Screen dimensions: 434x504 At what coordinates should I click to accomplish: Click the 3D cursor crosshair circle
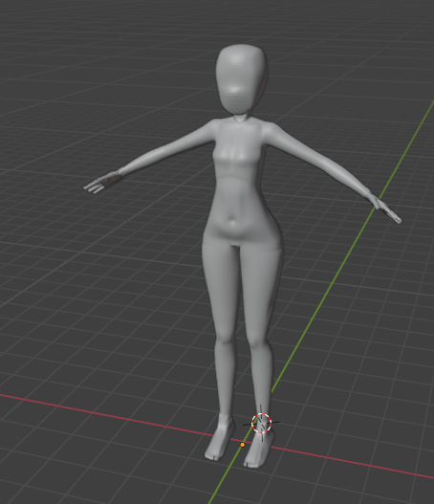(x=261, y=424)
